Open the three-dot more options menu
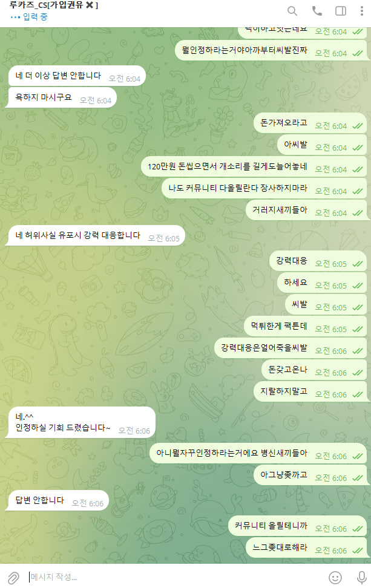This screenshot has height=588, width=371. click(362, 11)
